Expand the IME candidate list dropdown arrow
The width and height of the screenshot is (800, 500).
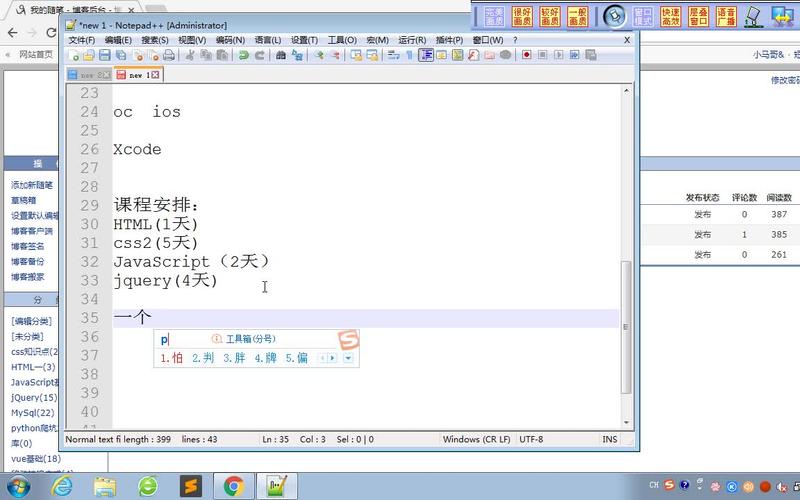point(348,358)
